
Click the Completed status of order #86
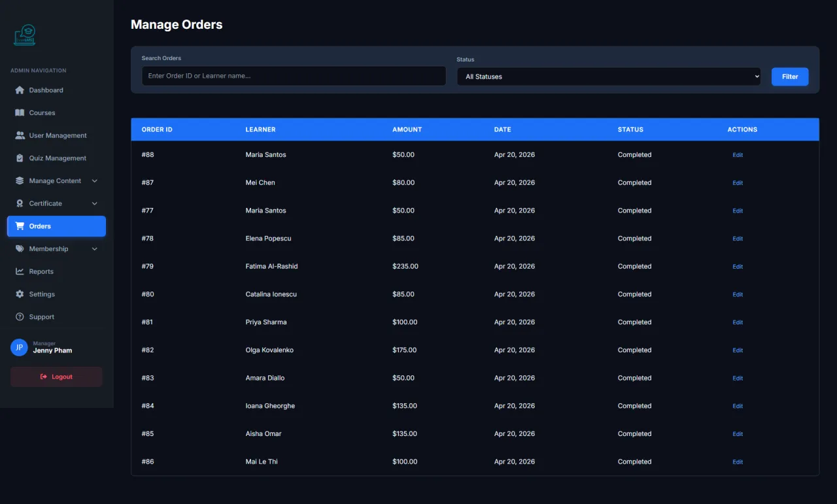(634, 462)
